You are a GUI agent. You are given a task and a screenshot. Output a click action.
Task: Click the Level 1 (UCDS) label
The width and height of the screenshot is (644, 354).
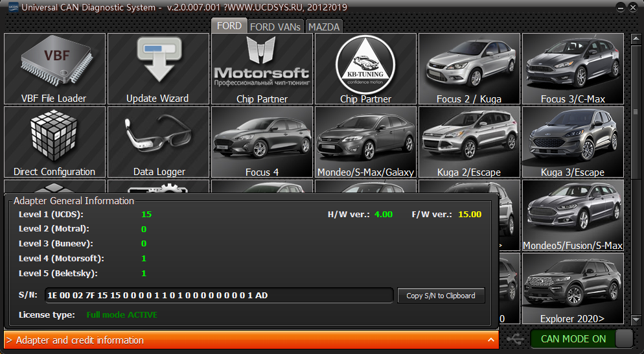[x=51, y=214]
